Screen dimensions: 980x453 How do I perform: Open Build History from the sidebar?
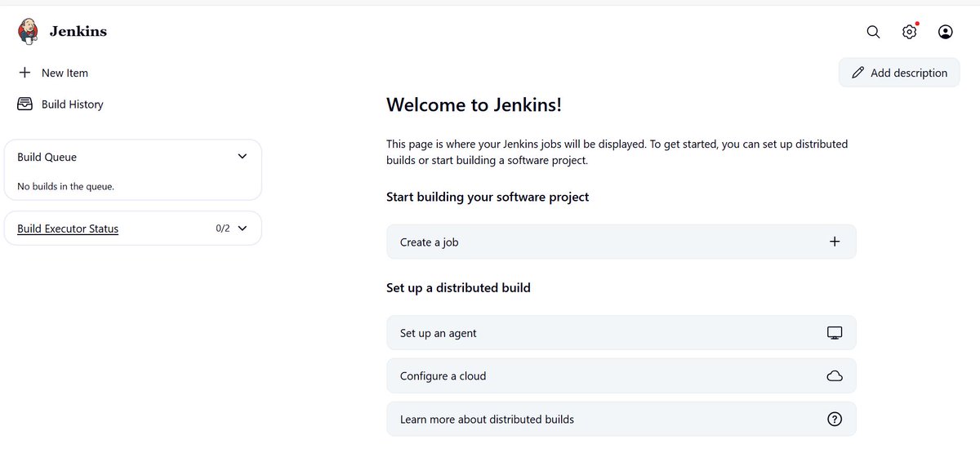coord(73,104)
